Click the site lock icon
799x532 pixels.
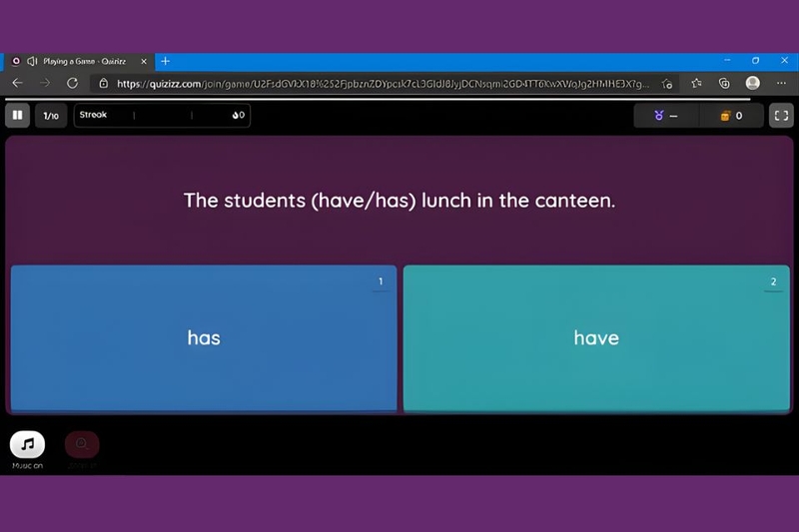[x=104, y=84]
